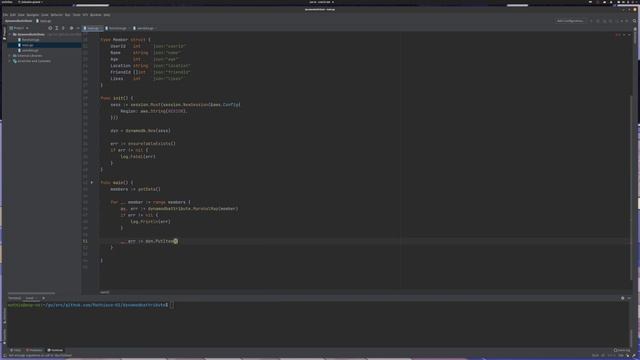
Task: Expand Scratches and Consoles node
Action: (10, 61)
